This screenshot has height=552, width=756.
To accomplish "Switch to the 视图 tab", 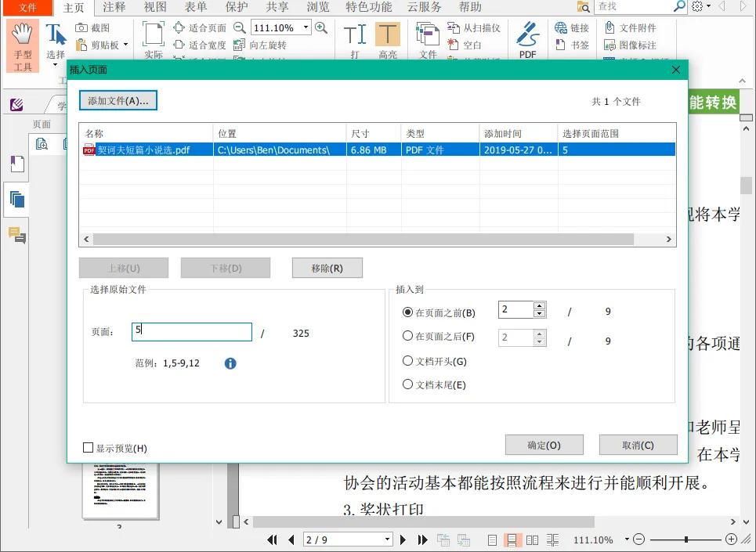I will 155,7.
